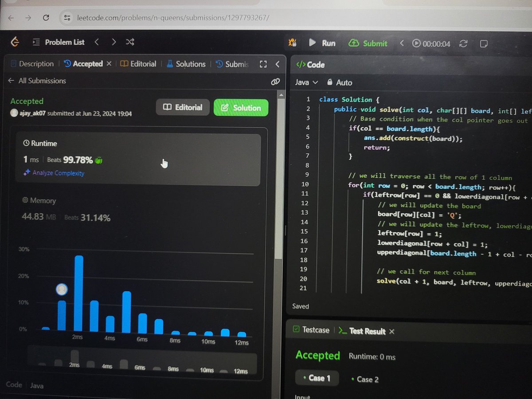Select the Test Result tab

(362, 331)
